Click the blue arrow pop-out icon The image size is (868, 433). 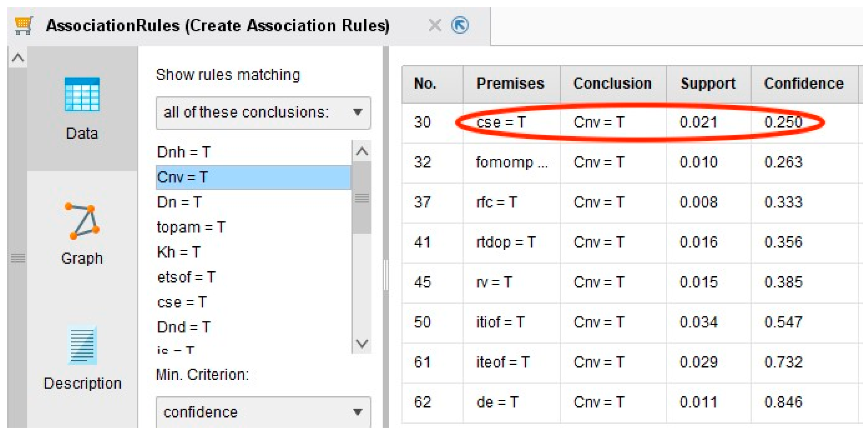tap(460, 25)
